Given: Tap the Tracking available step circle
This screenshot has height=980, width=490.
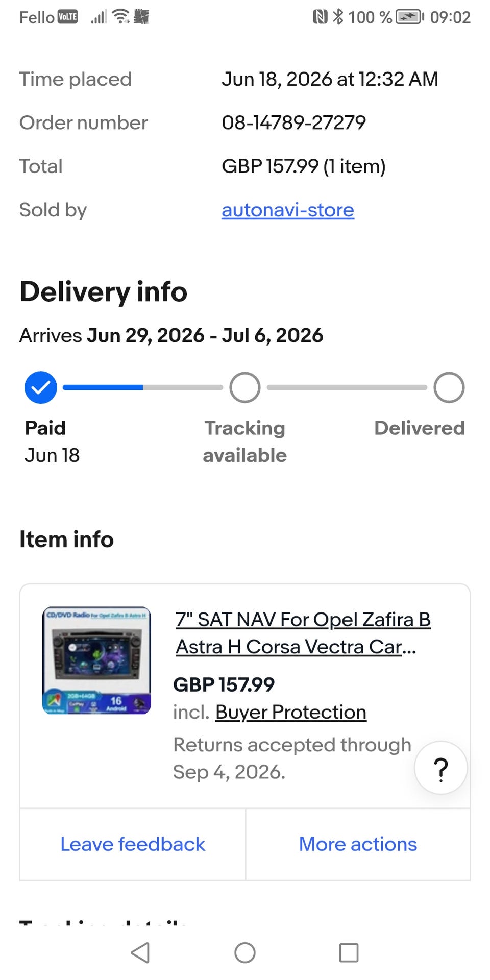Looking at the screenshot, I should tap(245, 387).
